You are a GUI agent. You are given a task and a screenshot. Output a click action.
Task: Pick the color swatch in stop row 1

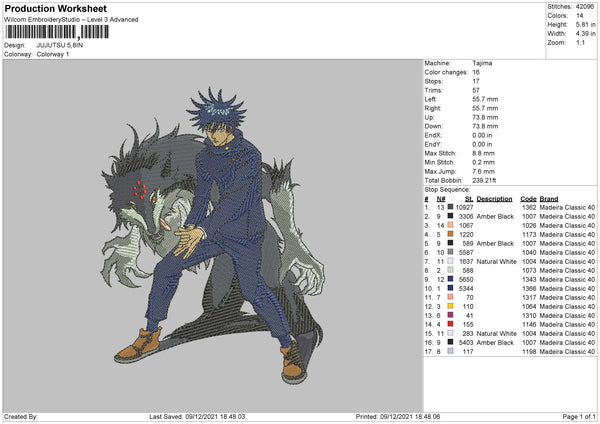(450, 207)
